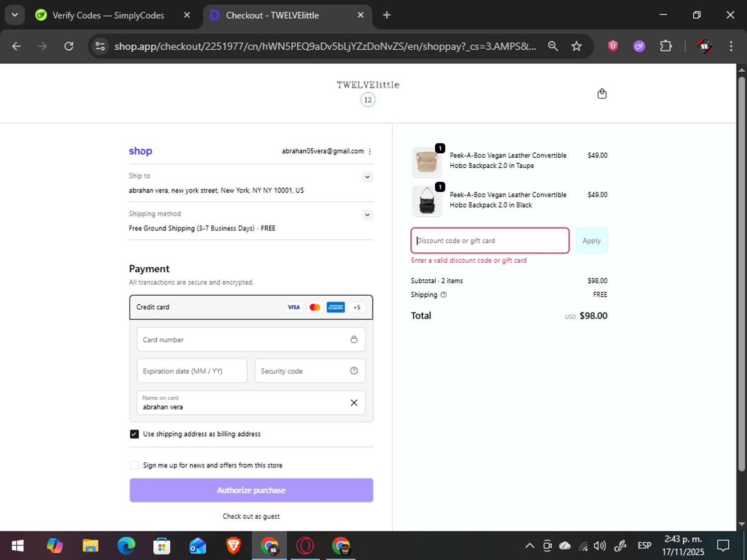Check Sign me up for news and offers
Screen dimensions: 747x560
[x=134, y=465]
